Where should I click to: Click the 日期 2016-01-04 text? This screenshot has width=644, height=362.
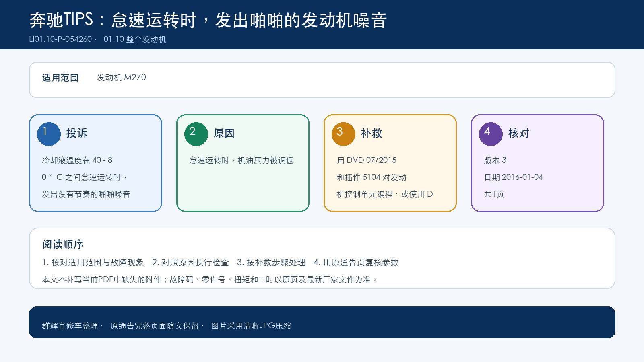coord(514,177)
